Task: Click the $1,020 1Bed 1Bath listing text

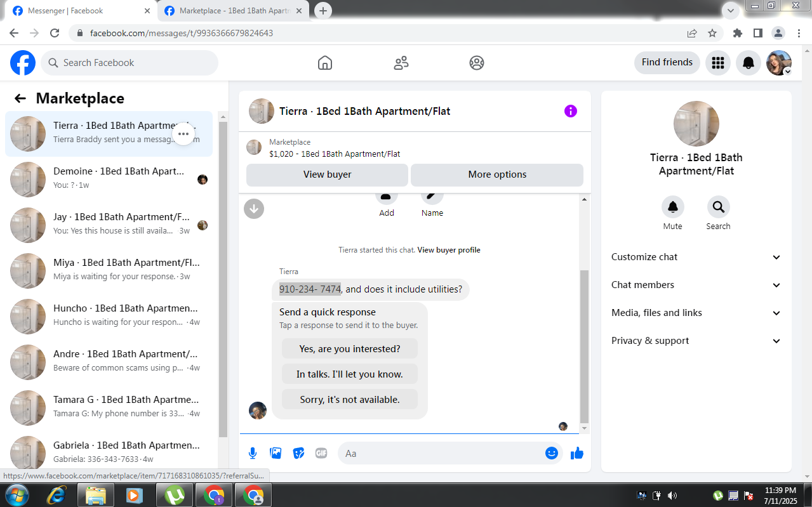Action: click(335, 154)
